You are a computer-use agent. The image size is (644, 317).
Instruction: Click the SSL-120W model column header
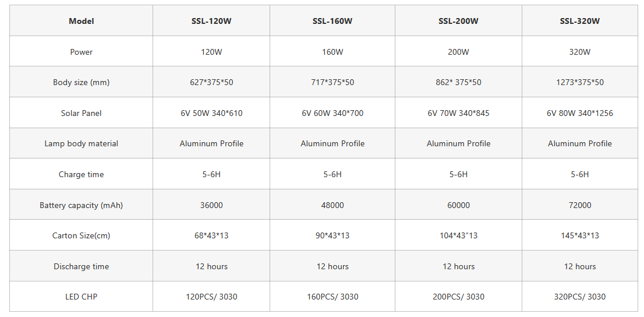[211, 21]
